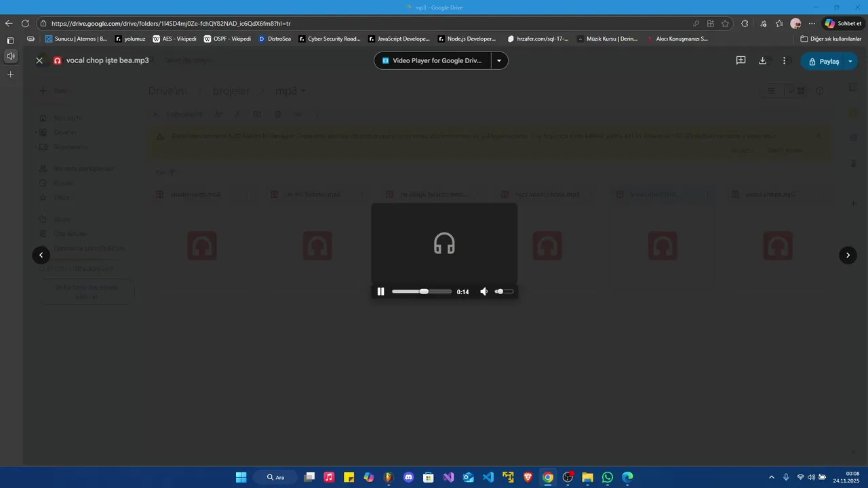868x488 pixels.
Task: Open File Explorer from taskbar
Action: click(x=587, y=477)
